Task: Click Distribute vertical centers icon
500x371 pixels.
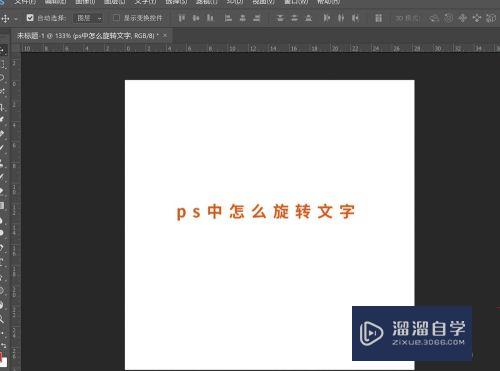Action: [294, 18]
